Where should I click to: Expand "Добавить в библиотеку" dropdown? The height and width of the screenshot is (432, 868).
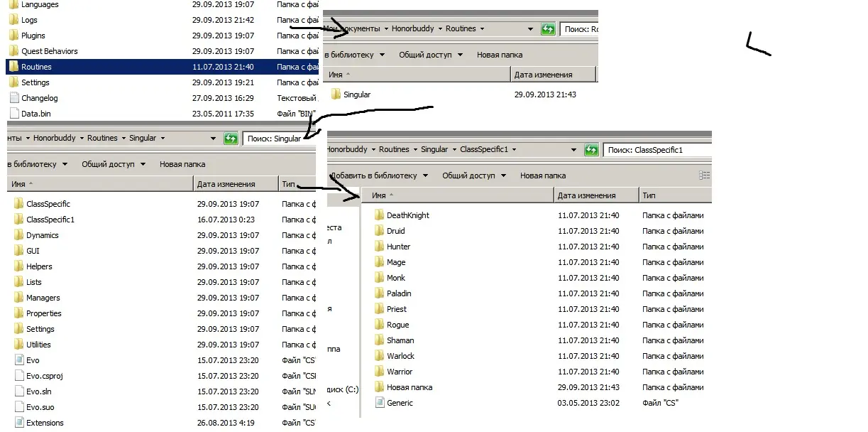pyautogui.click(x=377, y=175)
